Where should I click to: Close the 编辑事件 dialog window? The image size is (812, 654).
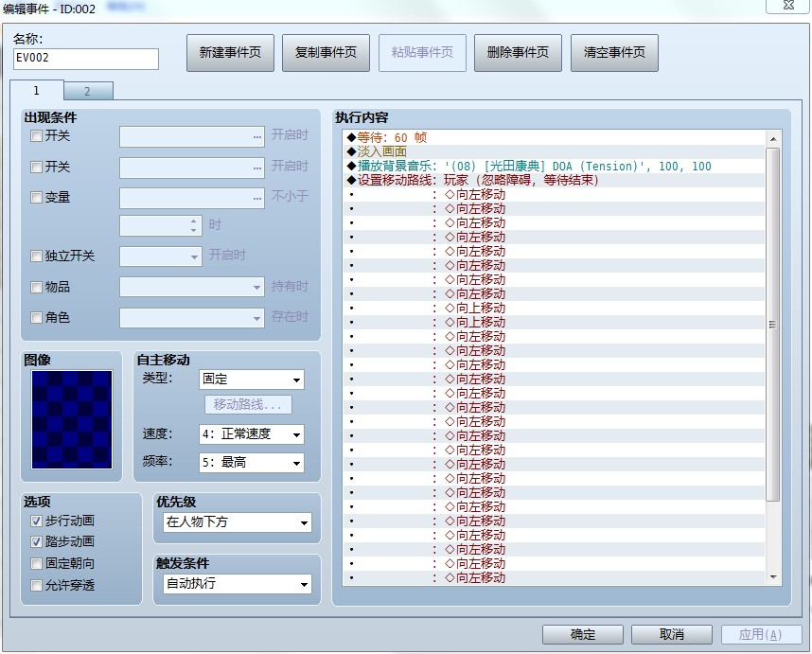[788, 6]
